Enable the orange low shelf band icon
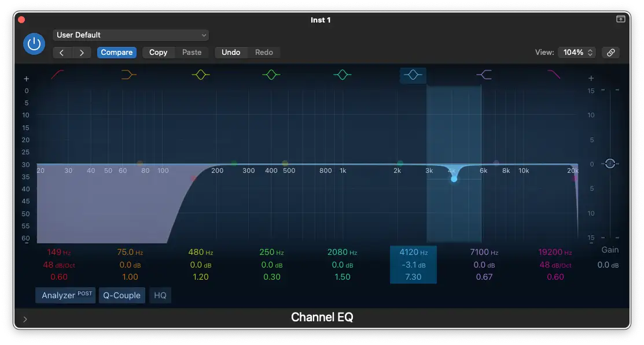 (x=129, y=75)
